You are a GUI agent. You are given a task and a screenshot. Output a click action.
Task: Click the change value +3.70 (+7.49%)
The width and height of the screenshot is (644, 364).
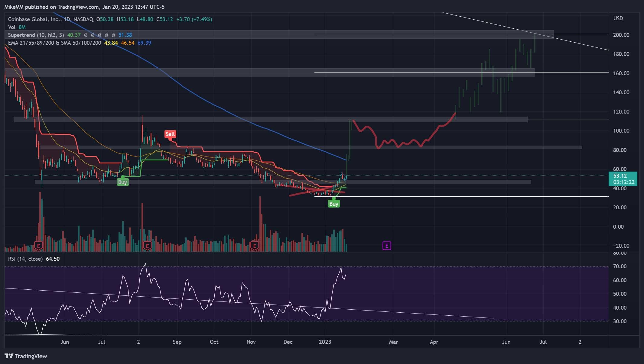click(194, 19)
